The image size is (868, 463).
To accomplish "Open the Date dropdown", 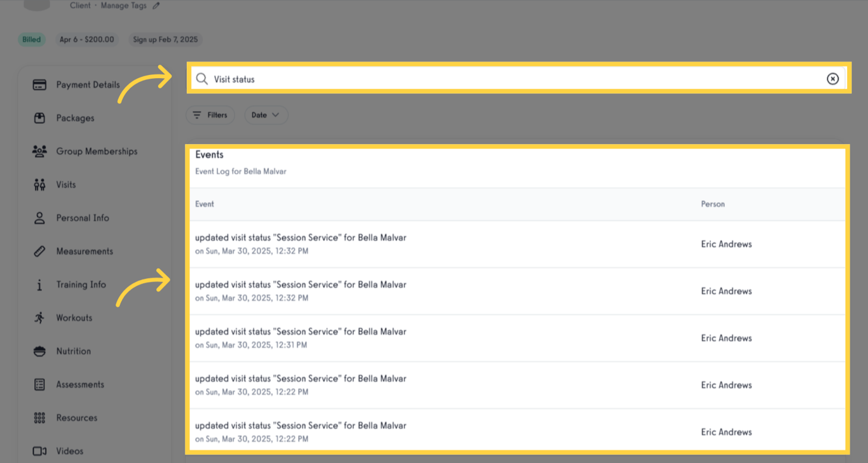I will point(266,115).
